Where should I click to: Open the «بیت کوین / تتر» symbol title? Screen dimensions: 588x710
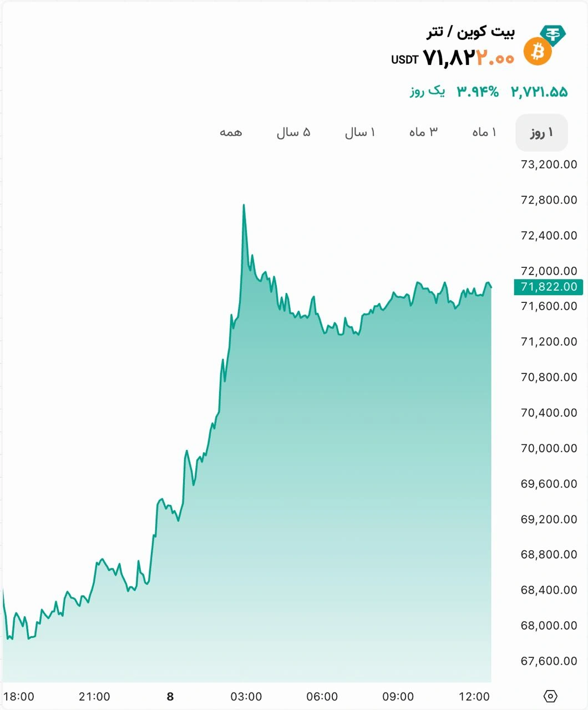coord(470,32)
